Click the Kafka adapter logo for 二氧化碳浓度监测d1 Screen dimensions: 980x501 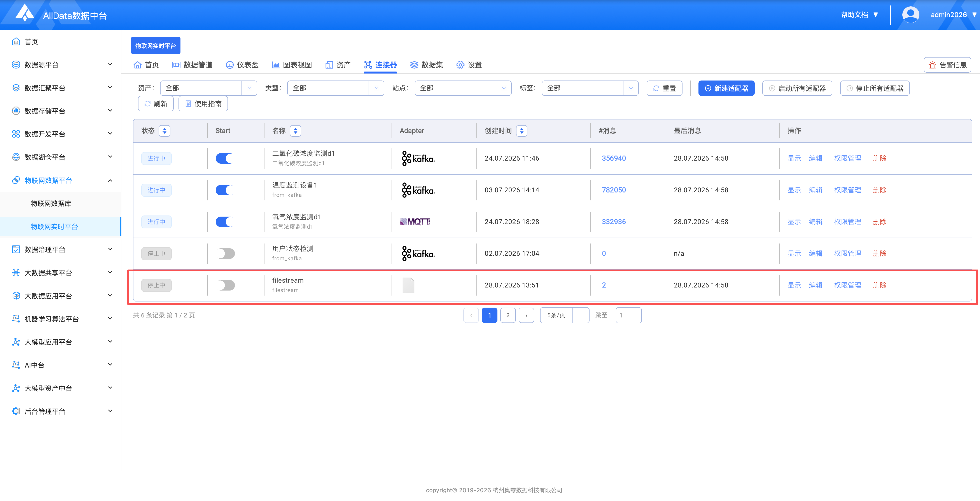pos(418,158)
